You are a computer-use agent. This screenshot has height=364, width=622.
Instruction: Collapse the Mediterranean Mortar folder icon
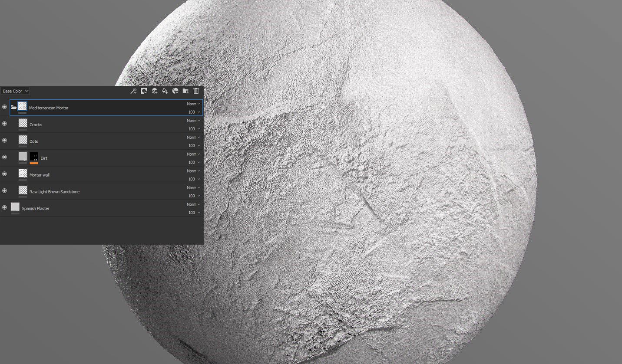14,107
